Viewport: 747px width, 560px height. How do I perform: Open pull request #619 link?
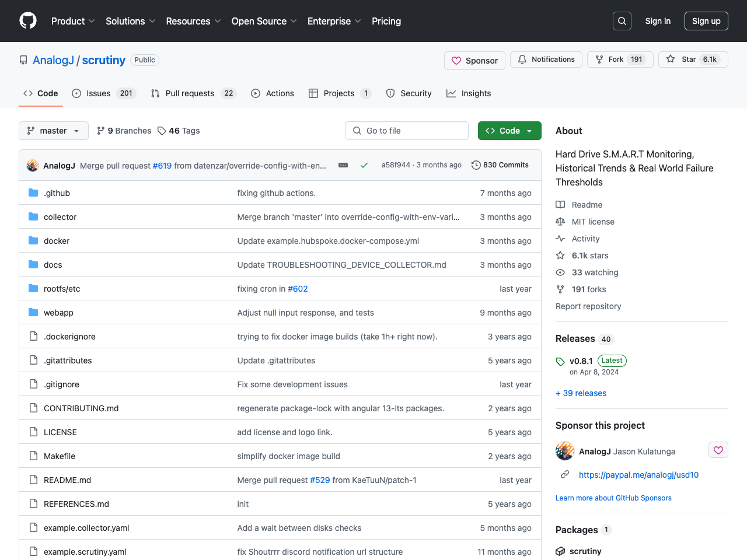pyautogui.click(x=162, y=166)
